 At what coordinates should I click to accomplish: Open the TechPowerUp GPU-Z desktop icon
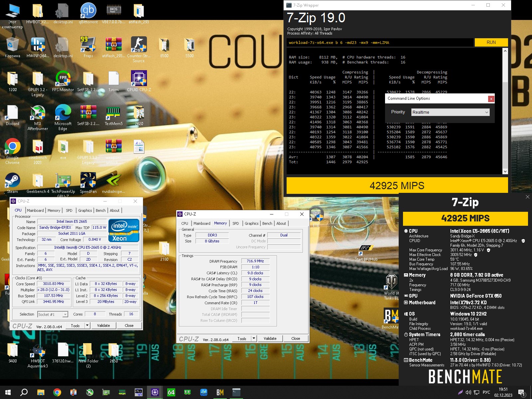click(63, 185)
